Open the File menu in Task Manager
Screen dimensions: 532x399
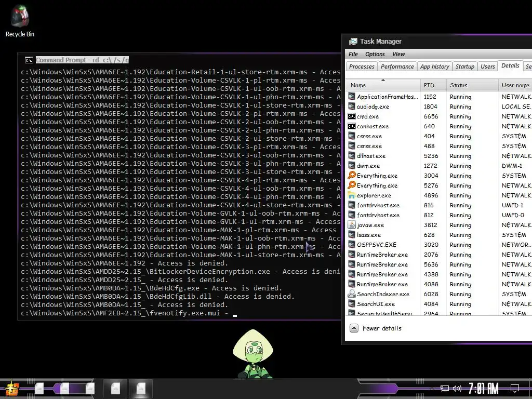(353, 54)
